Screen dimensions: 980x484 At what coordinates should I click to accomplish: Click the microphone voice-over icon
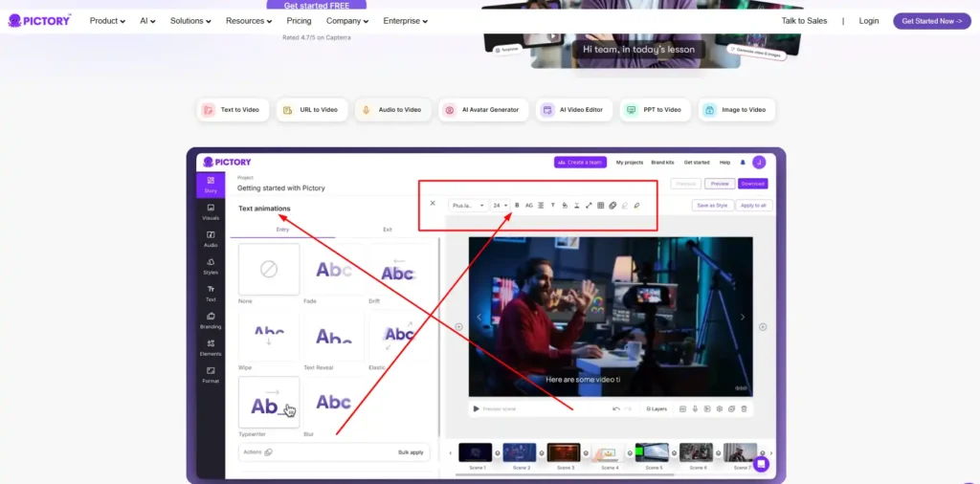tap(695, 409)
